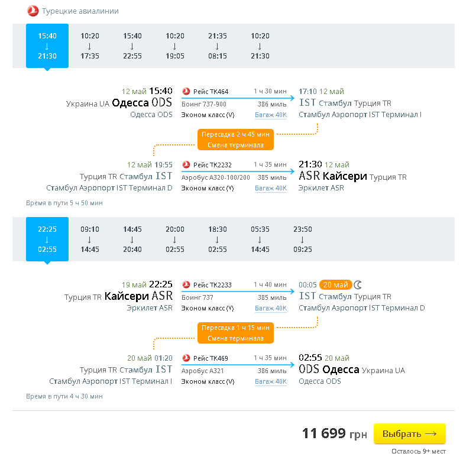Viewport: 476px width, 463px height.
Task: Click the airline icon beside Рейс TK469
Action: (x=186, y=358)
